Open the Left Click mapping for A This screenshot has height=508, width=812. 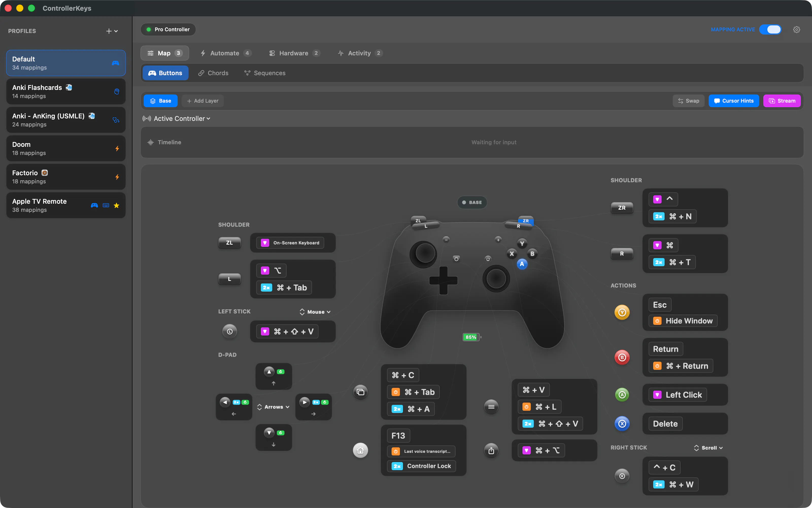pos(678,395)
